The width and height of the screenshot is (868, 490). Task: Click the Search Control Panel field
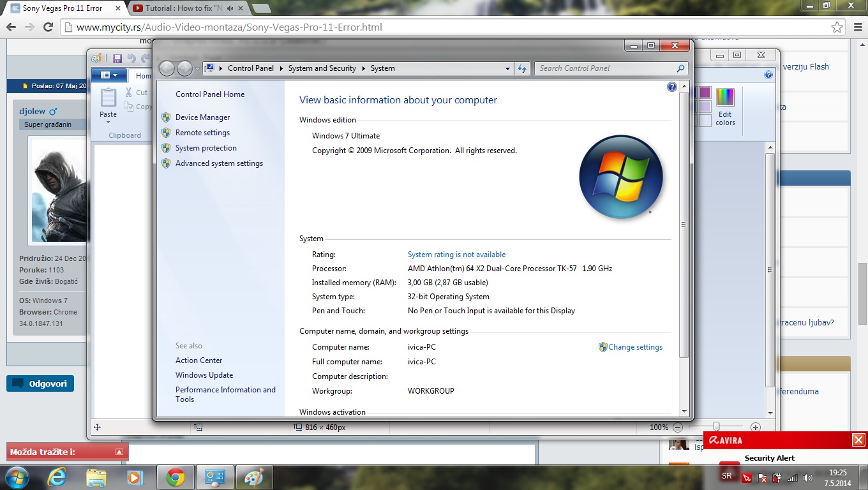tap(605, 68)
